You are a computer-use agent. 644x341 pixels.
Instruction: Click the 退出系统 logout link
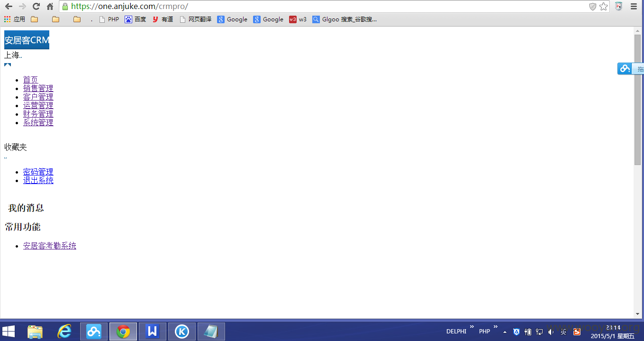coord(38,180)
